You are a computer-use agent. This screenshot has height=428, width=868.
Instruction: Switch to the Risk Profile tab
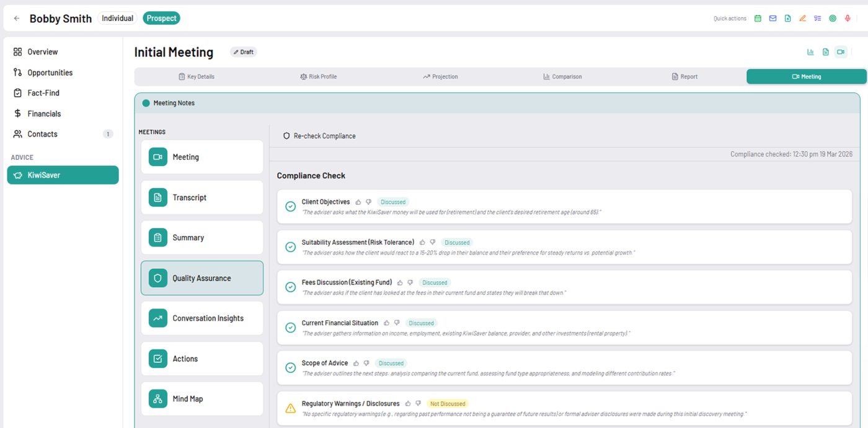point(318,76)
